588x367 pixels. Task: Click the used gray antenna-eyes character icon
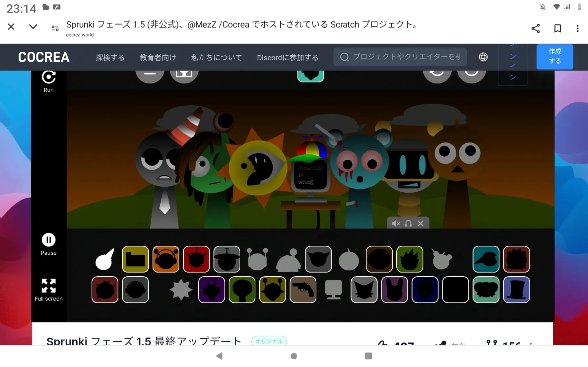(x=257, y=259)
